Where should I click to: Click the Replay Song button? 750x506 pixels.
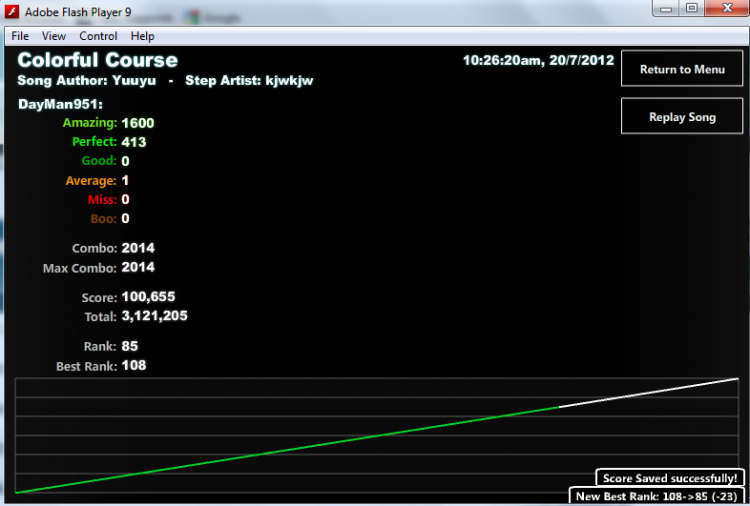(x=682, y=117)
